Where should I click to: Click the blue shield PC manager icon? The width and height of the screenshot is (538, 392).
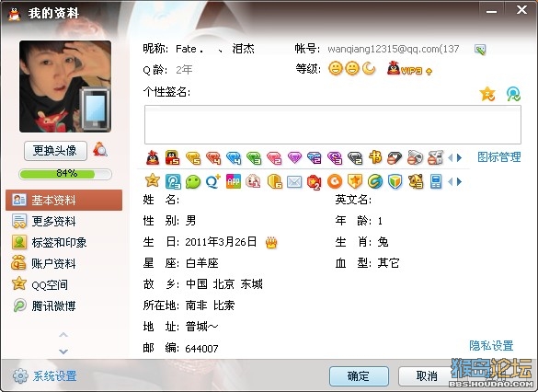click(x=395, y=181)
